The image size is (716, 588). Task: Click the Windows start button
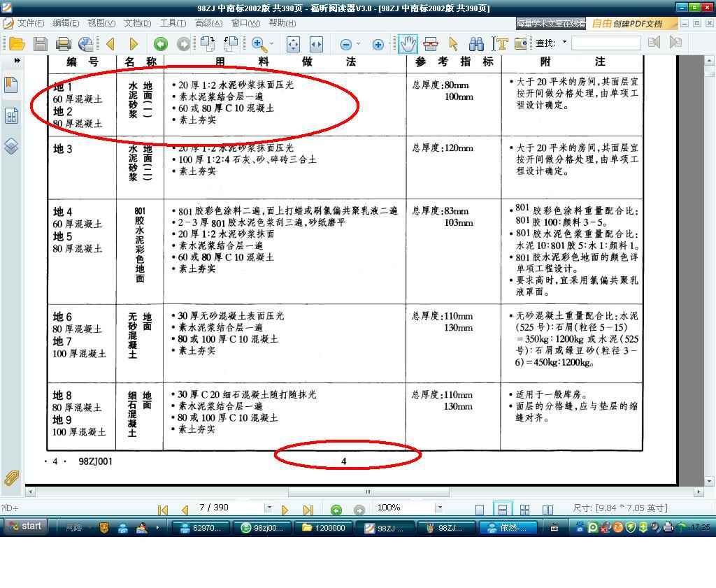(x=25, y=526)
